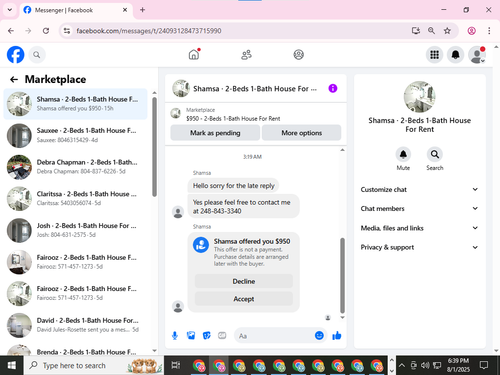Open account profile avatar menu
Screen dimensions: 500x375
477,55
